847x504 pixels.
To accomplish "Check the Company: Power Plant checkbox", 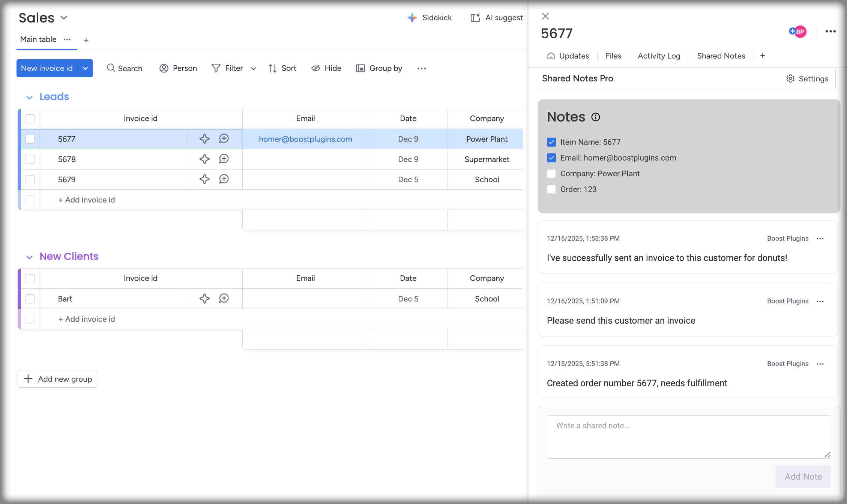I will (551, 174).
